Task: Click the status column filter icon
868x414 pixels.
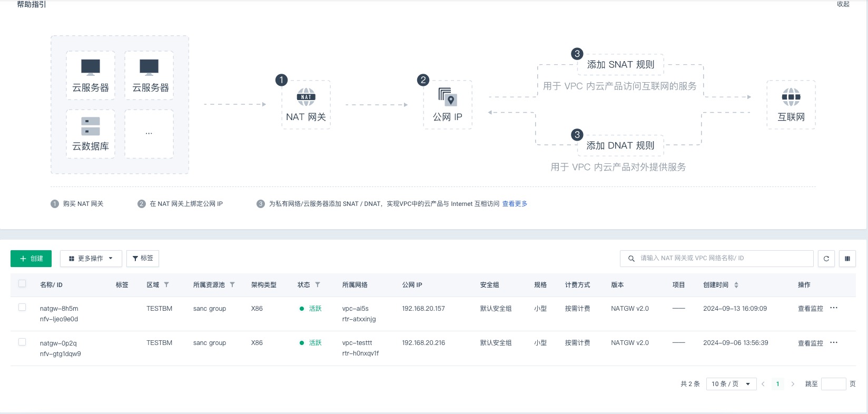Action: pos(318,285)
